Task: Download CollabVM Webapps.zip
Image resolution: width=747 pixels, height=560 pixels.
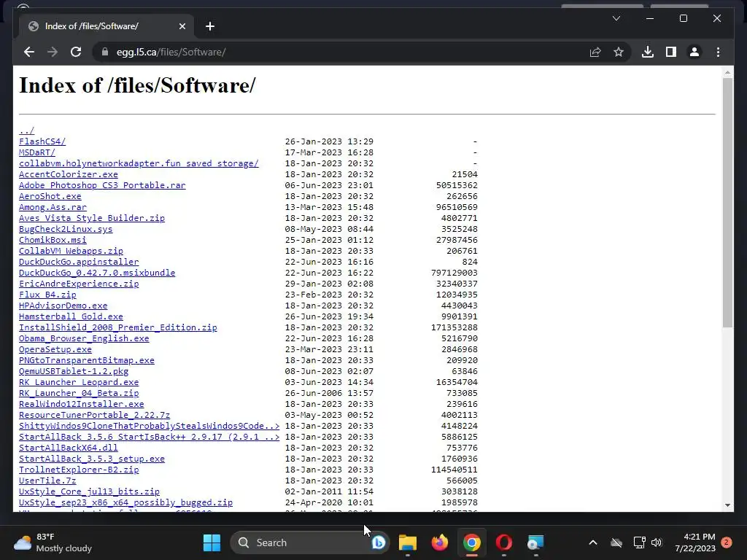Action: (71, 251)
